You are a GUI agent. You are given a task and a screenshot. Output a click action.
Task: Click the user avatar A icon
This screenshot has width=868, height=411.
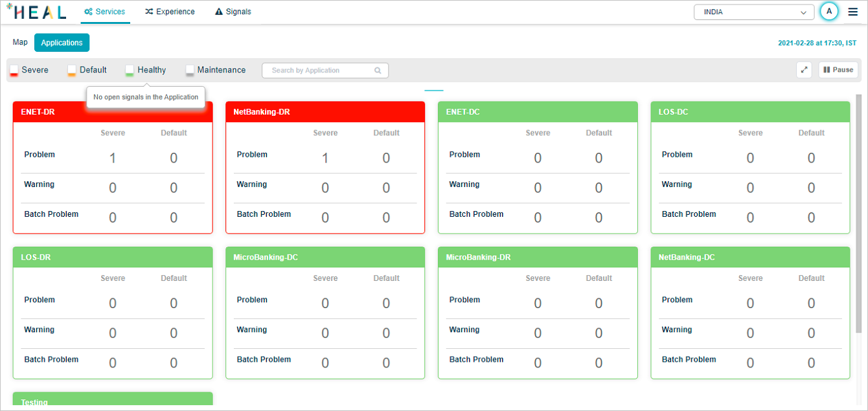coord(828,12)
